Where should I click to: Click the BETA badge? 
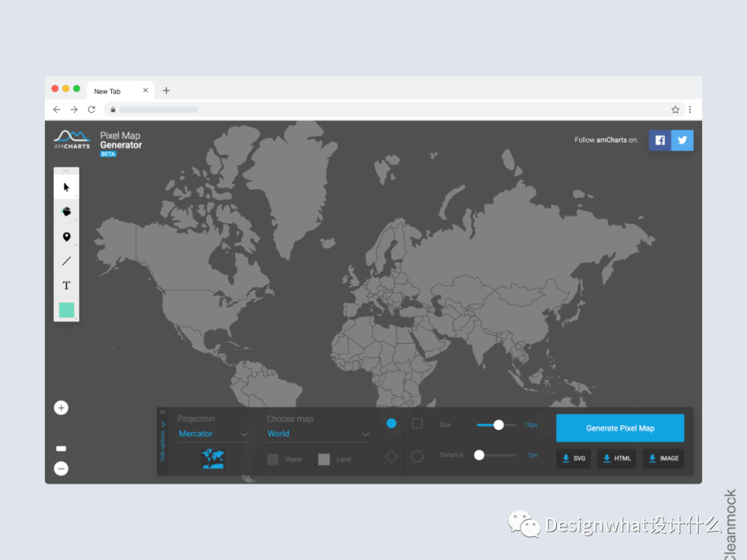coord(108,153)
